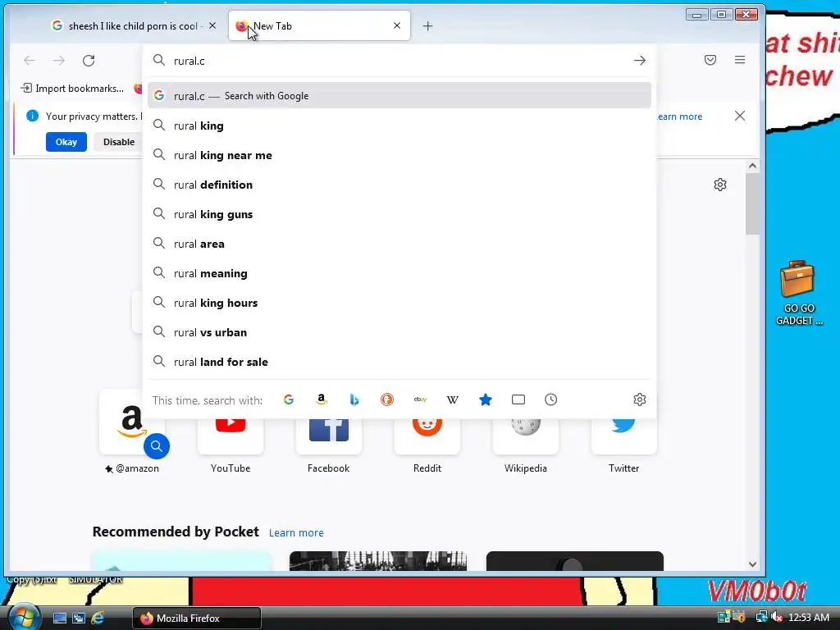Click the Switch between windows icon

(79, 619)
